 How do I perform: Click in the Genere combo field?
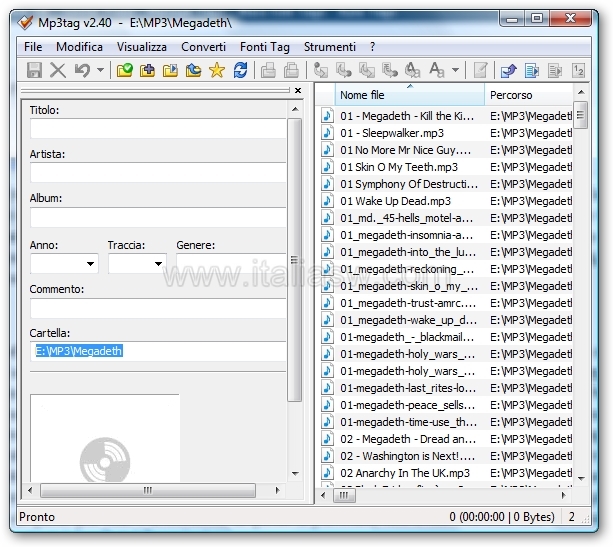pyautogui.click(x=231, y=264)
